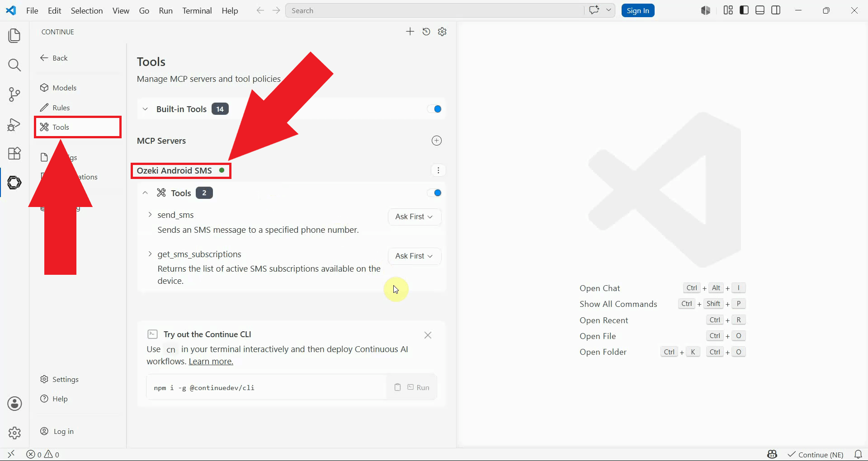
Task: Open remote window from status bar
Action: [x=11, y=454]
